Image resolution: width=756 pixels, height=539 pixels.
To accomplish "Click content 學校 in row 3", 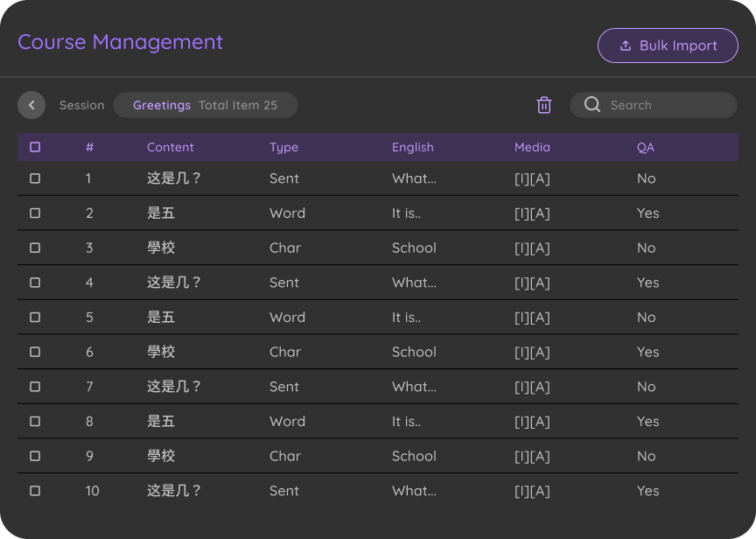I will (x=160, y=248).
